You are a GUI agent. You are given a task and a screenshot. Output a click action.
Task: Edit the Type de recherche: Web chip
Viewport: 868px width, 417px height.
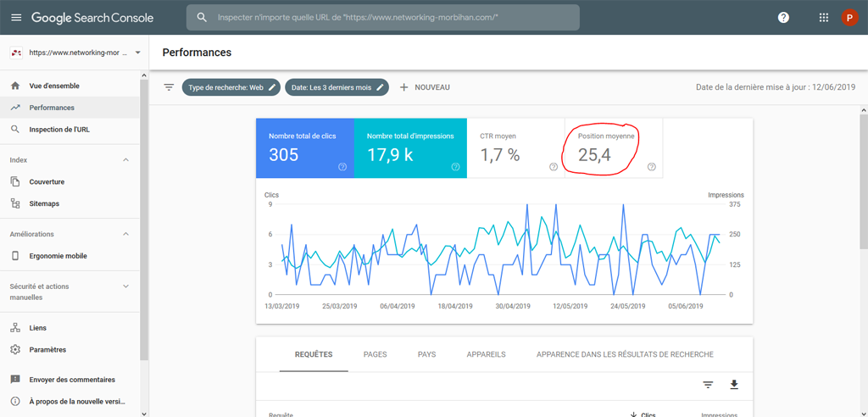click(231, 87)
